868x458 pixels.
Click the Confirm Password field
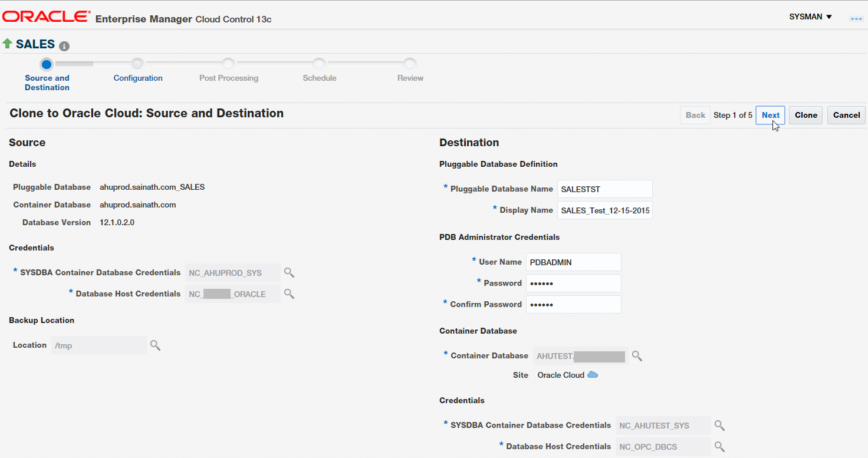coord(574,305)
